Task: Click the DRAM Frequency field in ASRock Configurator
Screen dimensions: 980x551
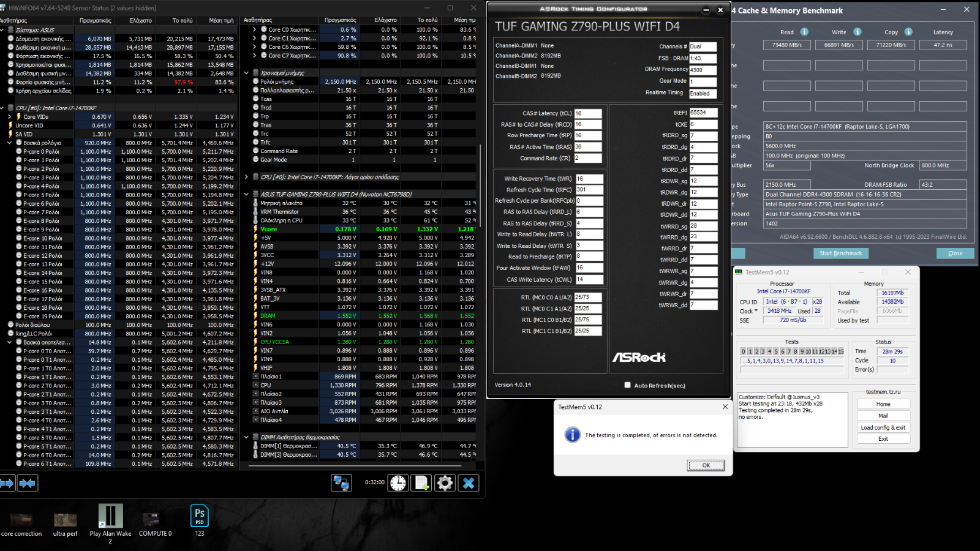Action: pos(703,70)
